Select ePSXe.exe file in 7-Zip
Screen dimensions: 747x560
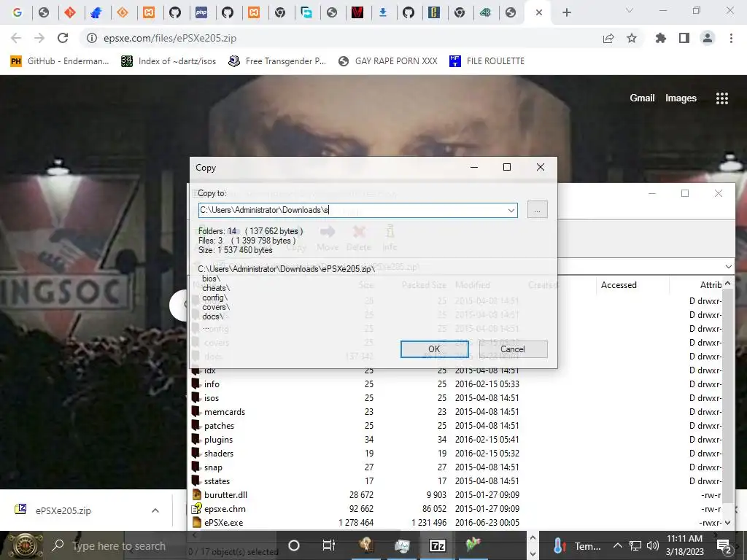(x=223, y=522)
